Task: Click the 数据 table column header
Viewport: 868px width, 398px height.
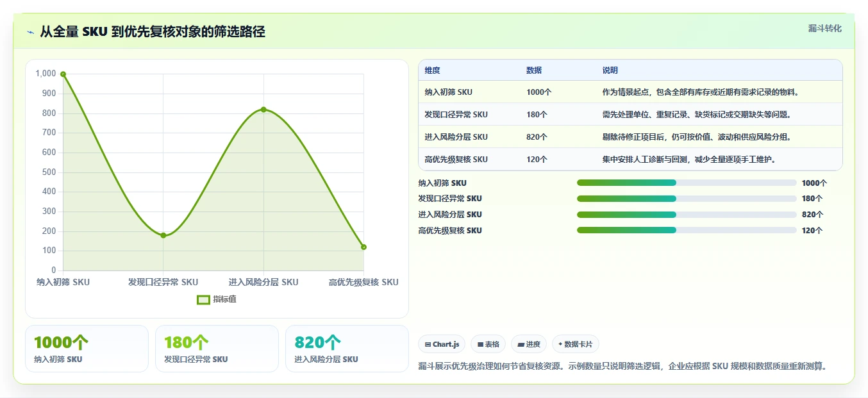Action: (534, 70)
